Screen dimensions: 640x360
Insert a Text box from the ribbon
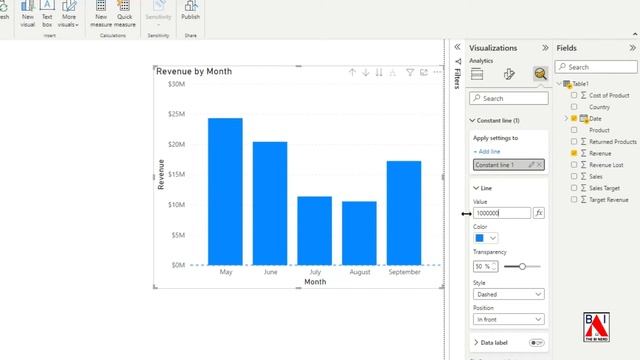click(47, 14)
